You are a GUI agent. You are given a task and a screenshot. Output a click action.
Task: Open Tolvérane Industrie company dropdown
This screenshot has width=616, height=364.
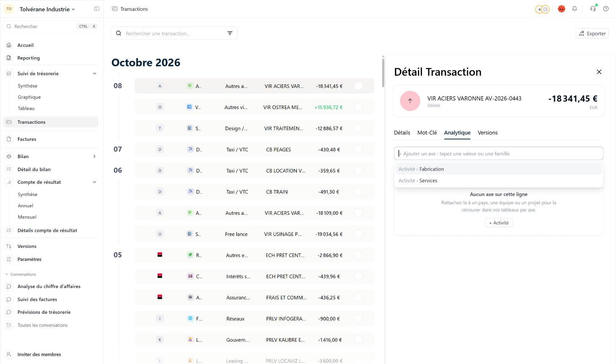[x=47, y=9]
